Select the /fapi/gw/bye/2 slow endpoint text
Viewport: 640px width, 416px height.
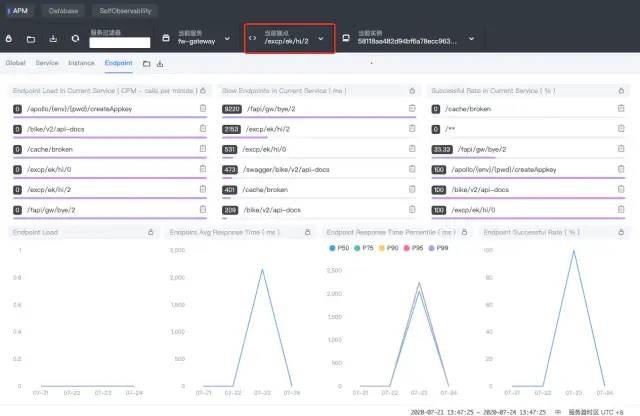[x=271, y=109]
